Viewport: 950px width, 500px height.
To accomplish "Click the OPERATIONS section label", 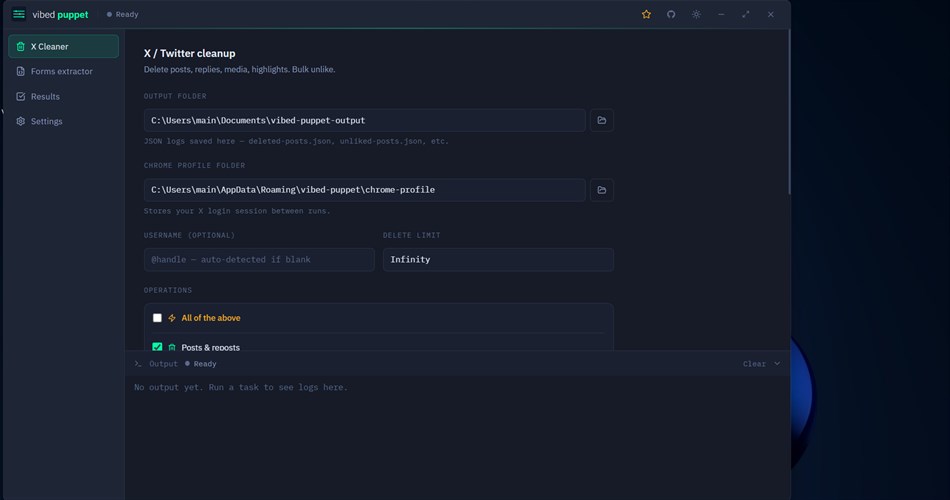I will [168, 290].
